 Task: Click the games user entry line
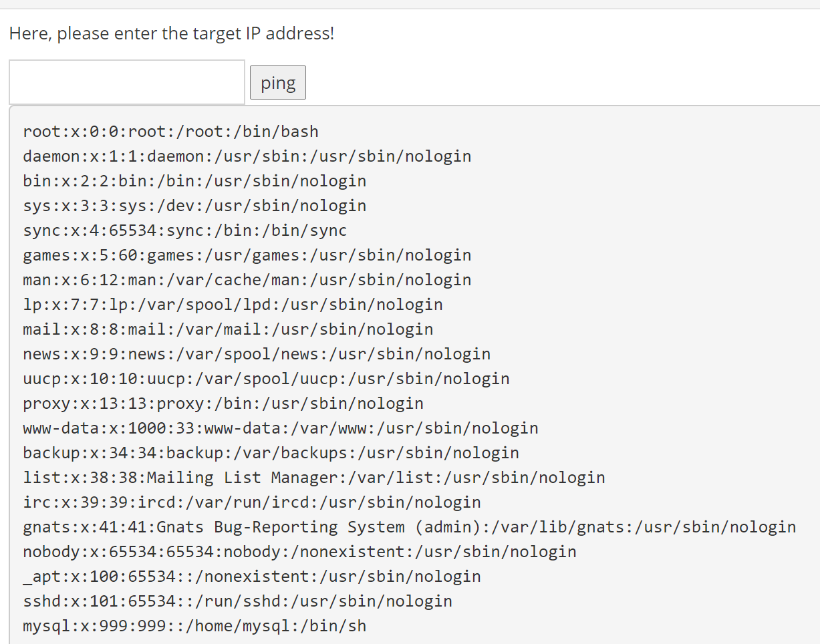point(247,255)
